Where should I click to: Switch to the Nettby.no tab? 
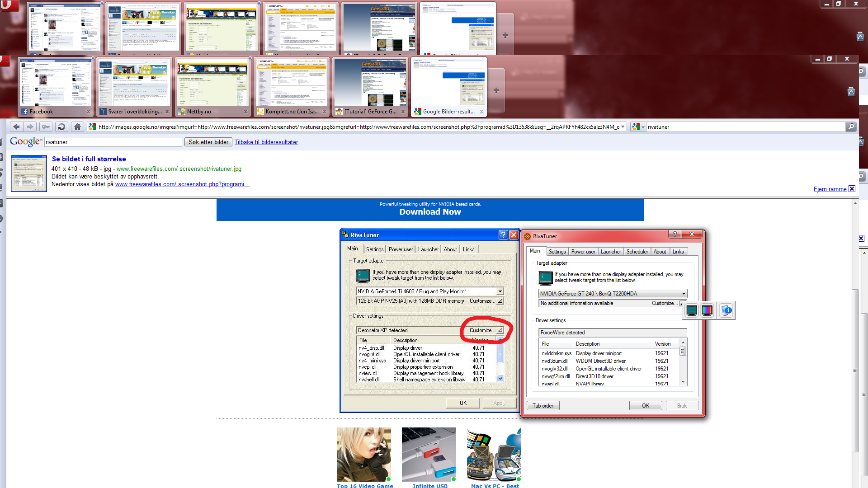pos(213,86)
